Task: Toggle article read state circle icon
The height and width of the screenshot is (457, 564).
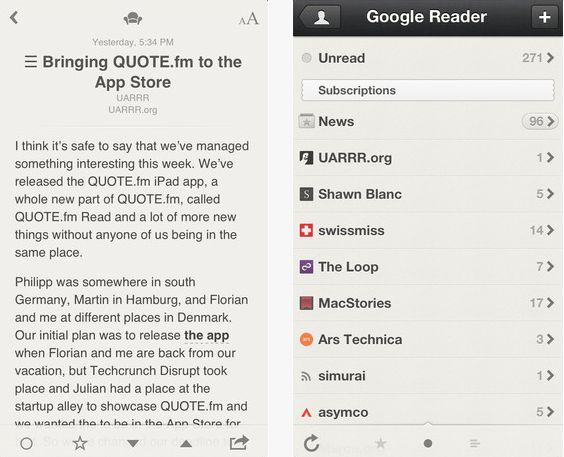Action: tap(26, 443)
